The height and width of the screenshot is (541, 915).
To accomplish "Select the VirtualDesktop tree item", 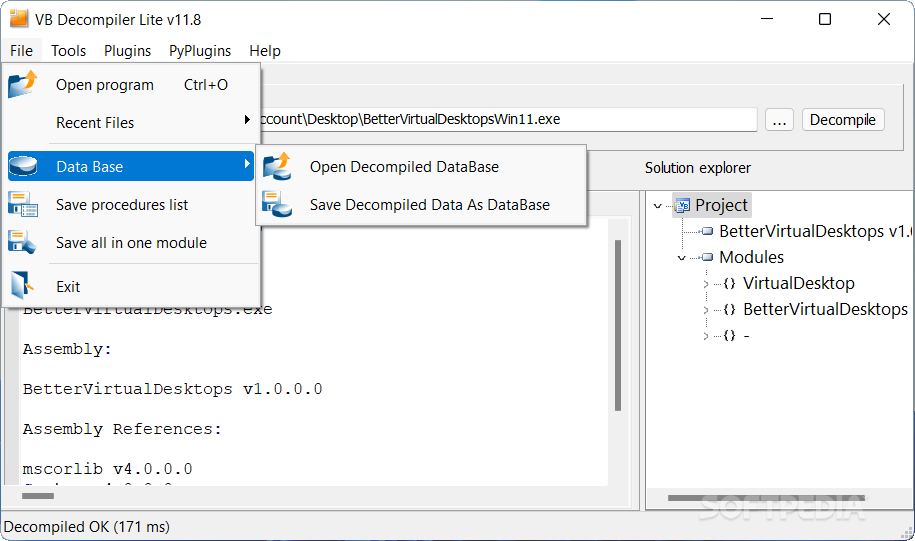I will (798, 284).
